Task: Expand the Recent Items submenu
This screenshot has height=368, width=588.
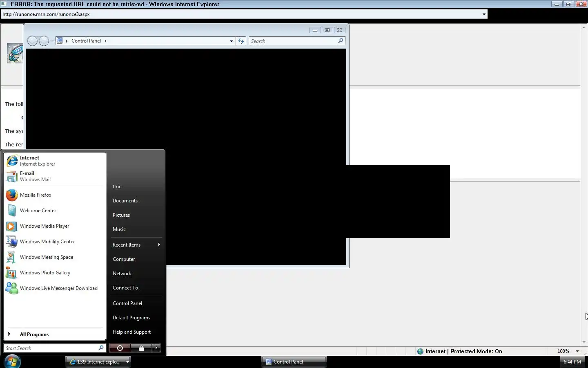Action: pyautogui.click(x=137, y=245)
